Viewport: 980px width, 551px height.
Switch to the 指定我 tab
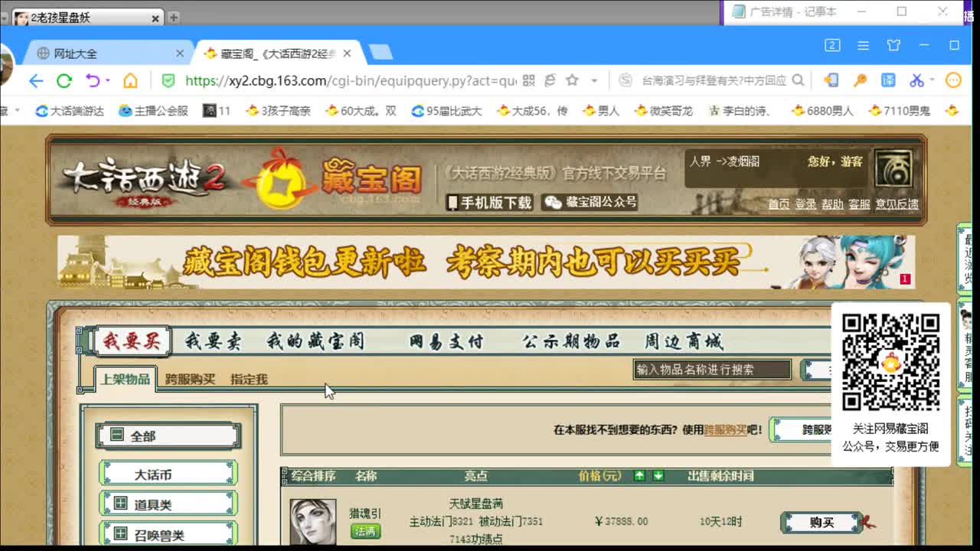point(249,380)
